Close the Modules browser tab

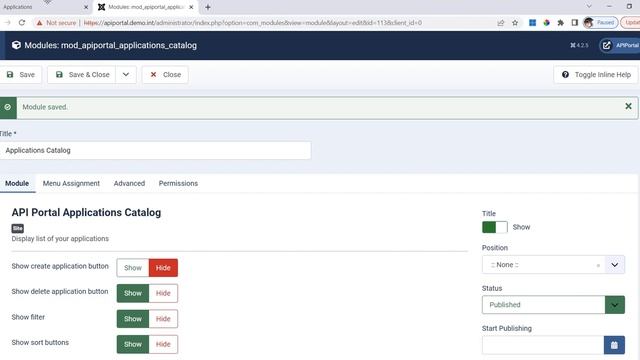pyautogui.click(x=191, y=7)
